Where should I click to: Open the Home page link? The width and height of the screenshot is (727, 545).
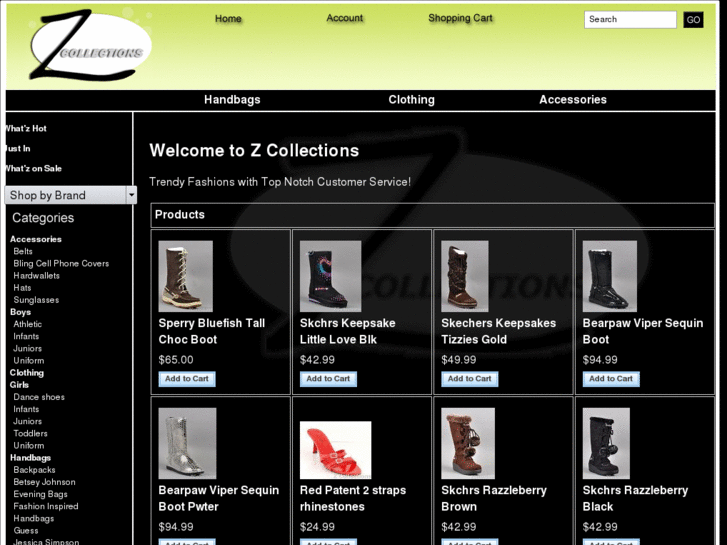[x=228, y=19]
